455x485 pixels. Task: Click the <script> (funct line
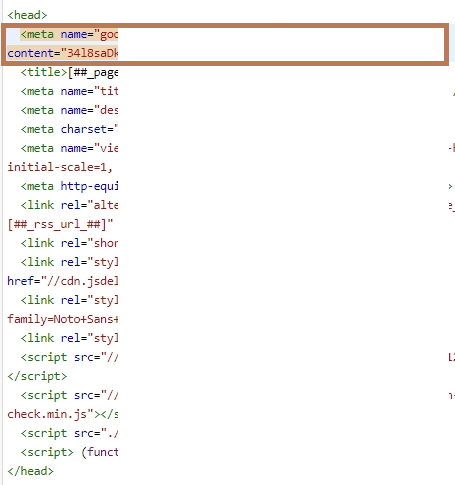tap(69, 452)
